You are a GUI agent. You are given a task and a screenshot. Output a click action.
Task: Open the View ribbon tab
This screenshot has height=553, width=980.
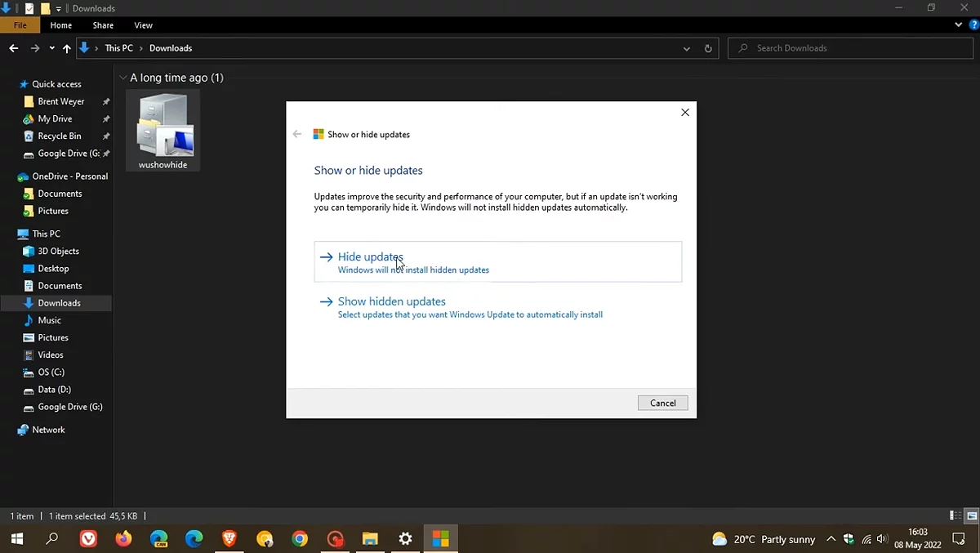click(143, 25)
